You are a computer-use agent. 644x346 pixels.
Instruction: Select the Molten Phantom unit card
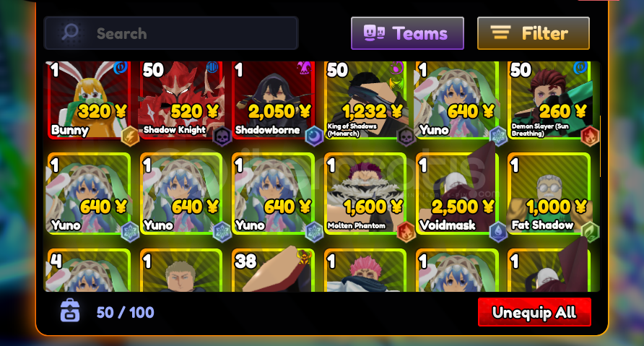365,194
